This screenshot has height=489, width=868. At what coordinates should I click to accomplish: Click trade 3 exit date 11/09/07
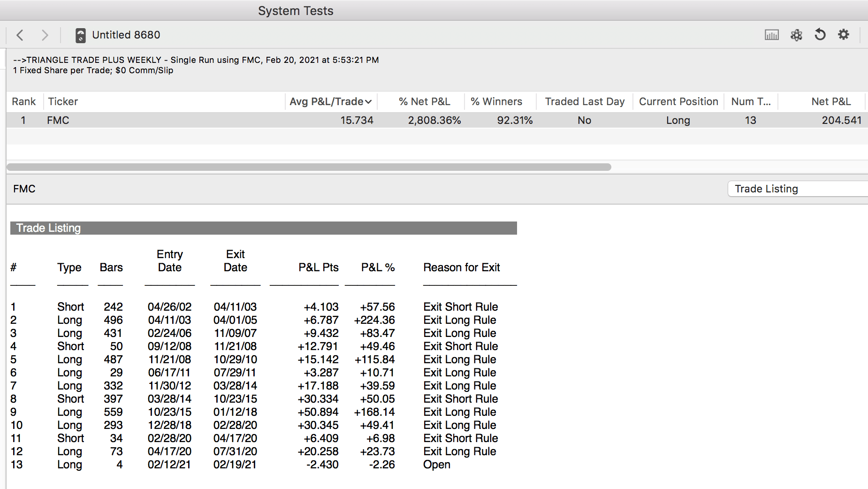coord(235,333)
